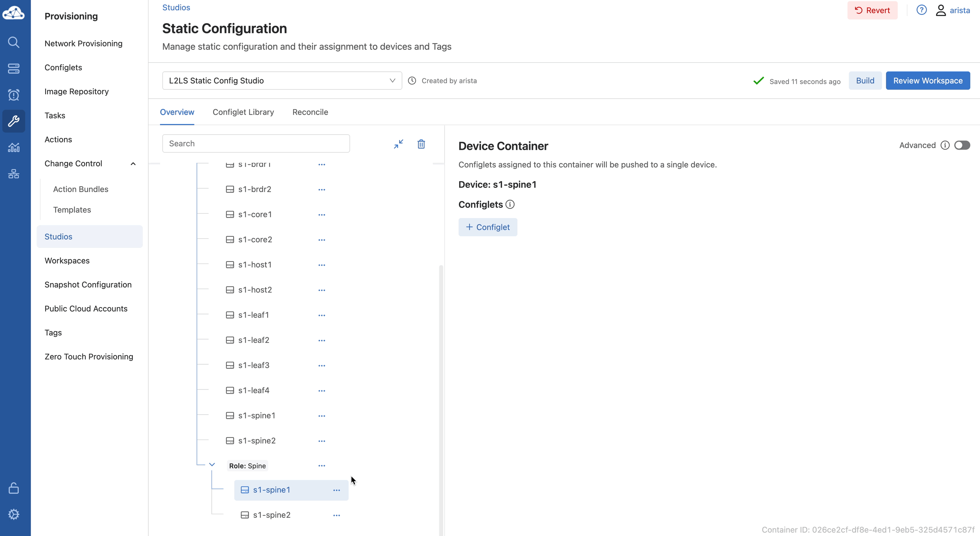Click the trash delete icon
The width and height of the screenshot is (980, 536).
click(x=421, y=144)
